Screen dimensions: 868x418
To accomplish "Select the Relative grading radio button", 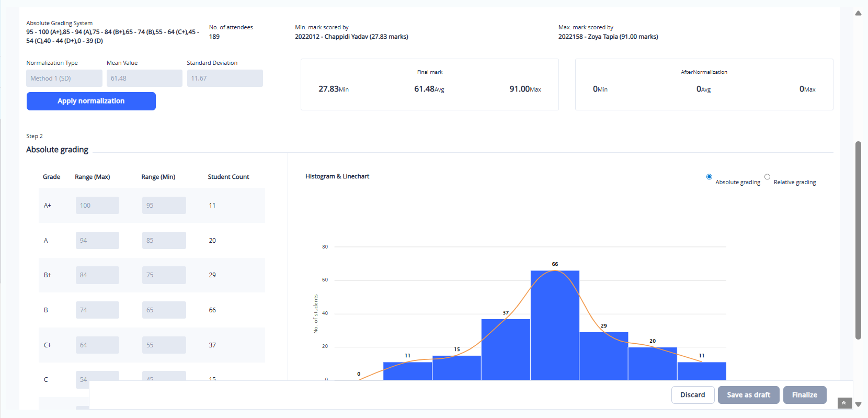I will point(767,177).
